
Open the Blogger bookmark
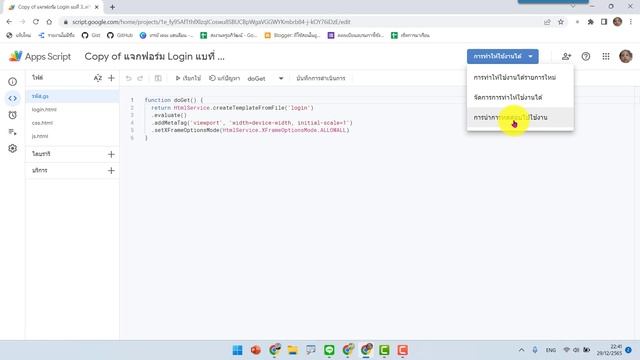pyautogui.click(x=292, y=36)
